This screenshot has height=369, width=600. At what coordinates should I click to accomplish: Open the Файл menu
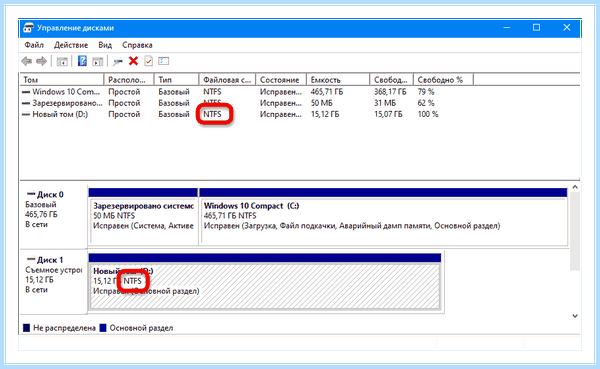[x=34, y=45]
